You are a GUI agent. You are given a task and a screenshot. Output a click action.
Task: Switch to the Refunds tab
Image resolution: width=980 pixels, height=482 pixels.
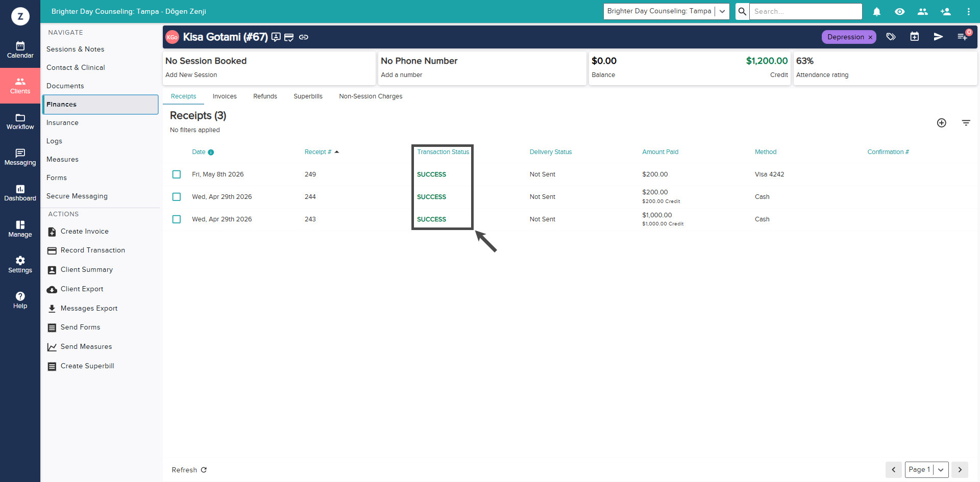pyautogui.click(x=265, y=96)
